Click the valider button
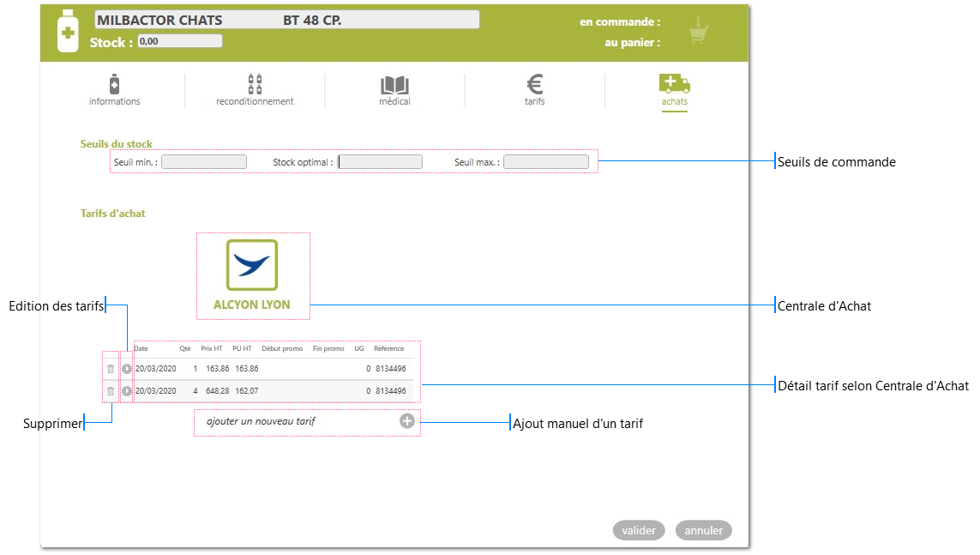The width and height of the screenshot is (980, 555). click(639, 530)
